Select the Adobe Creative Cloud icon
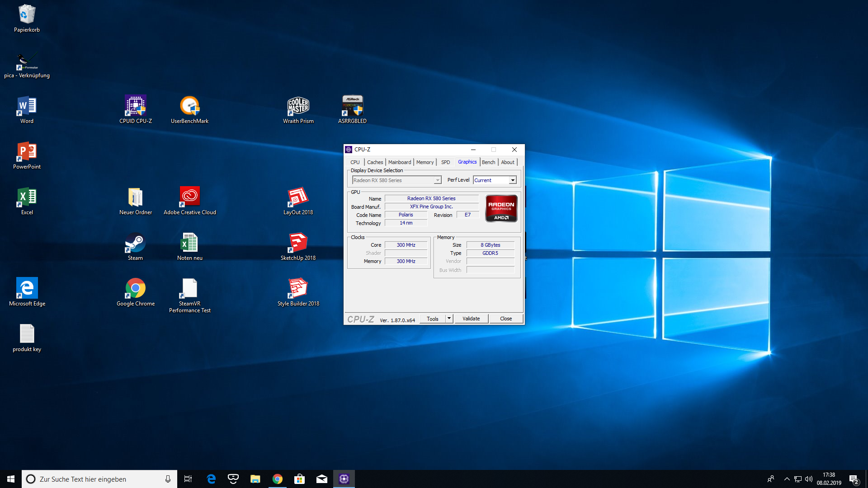 coord(189,202)
